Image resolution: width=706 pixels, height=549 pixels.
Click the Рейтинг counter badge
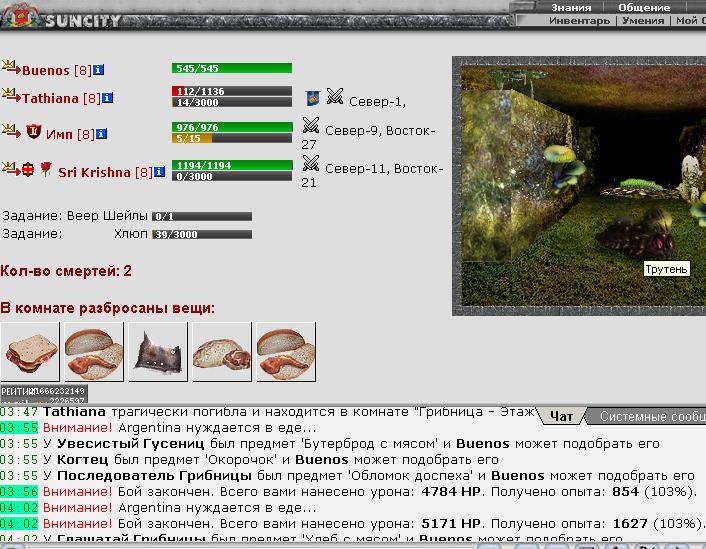[x=44, y=394]
